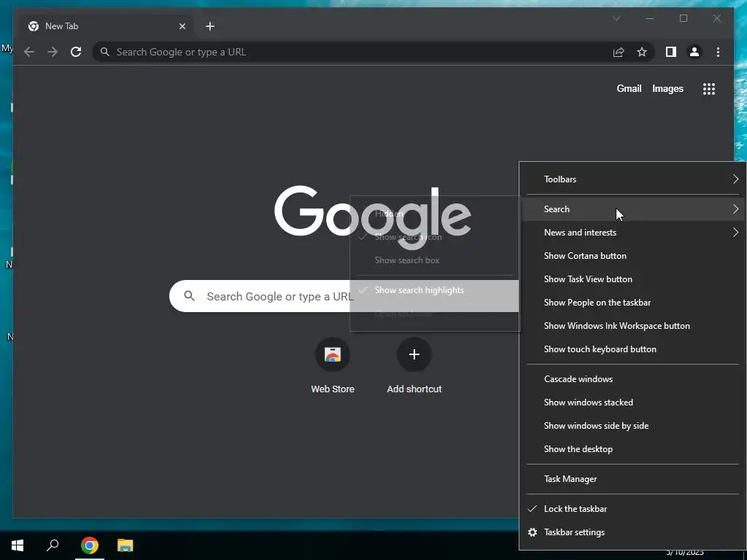Open Chrome three-dot menu
Image resolution: width=747 pixels, height=560 pixels.
(x=718, y=52)
